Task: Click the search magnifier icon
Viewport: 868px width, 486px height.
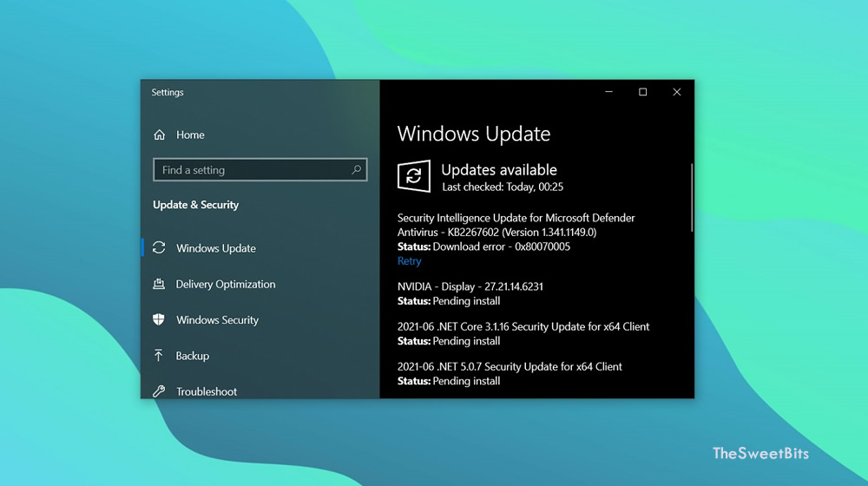Action: pyautogui.click(x=357, y=169)
